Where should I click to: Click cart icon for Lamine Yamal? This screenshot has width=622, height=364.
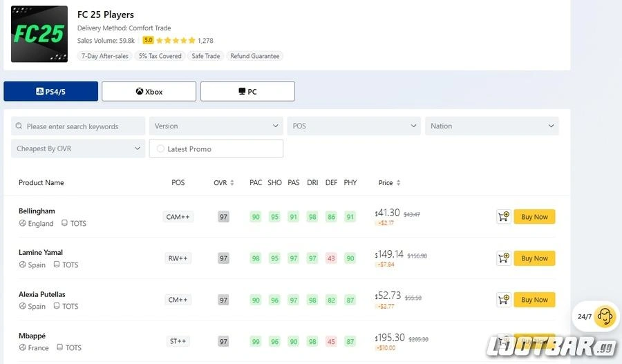[503, 258]
